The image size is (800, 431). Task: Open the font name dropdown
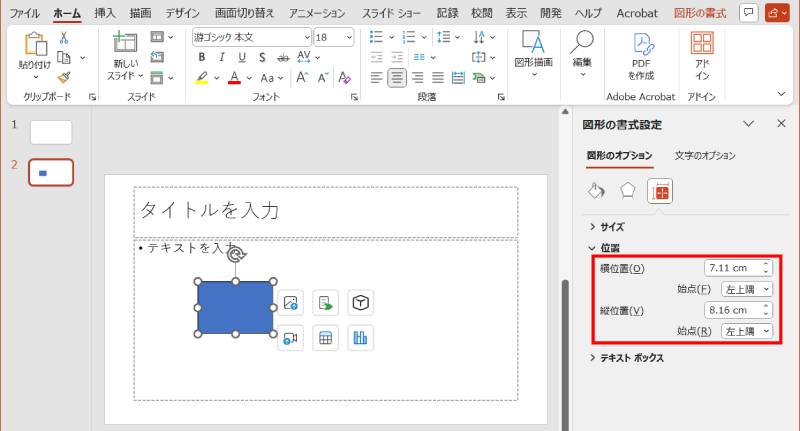point(307,37)
